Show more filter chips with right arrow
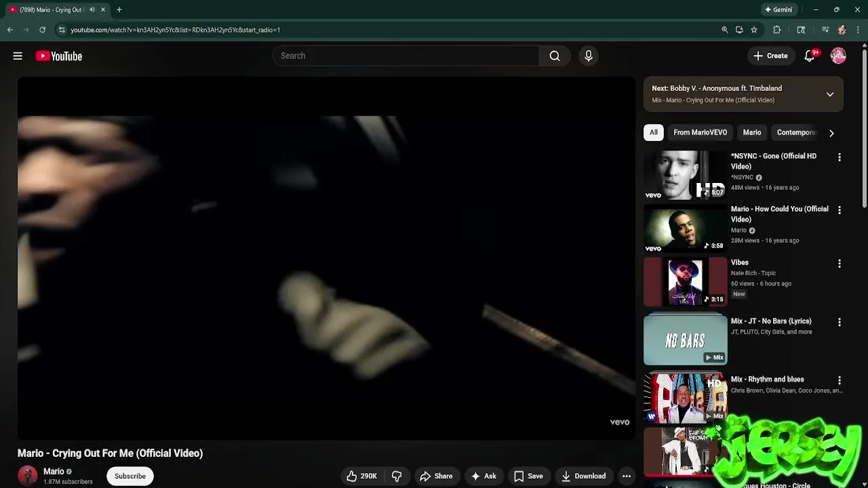The image size is (868, 488). point(831,133)
